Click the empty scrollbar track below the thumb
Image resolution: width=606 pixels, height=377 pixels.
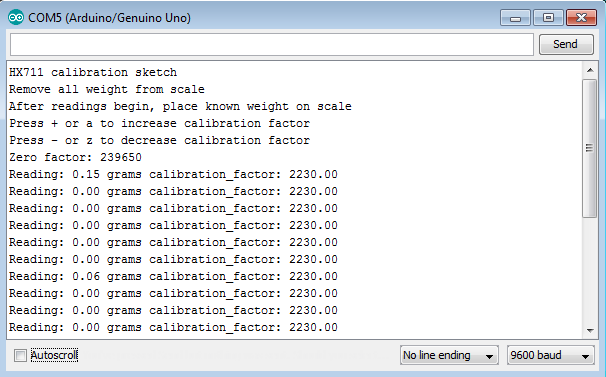coord(590,270)
